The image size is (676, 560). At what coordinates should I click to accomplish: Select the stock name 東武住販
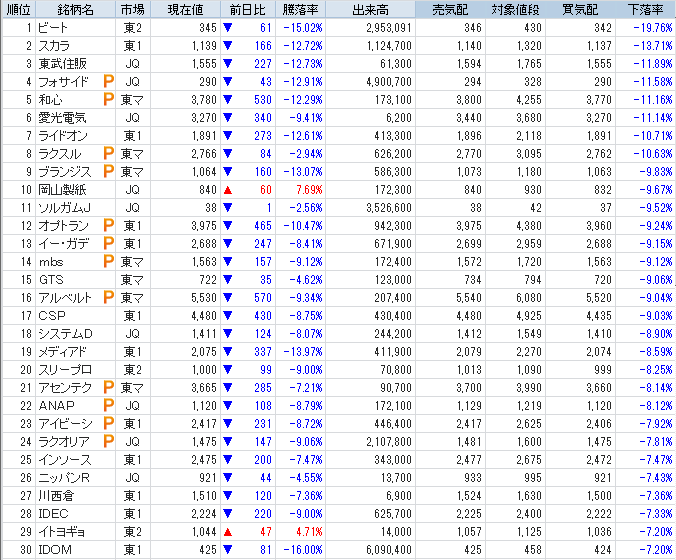(63, 64)
